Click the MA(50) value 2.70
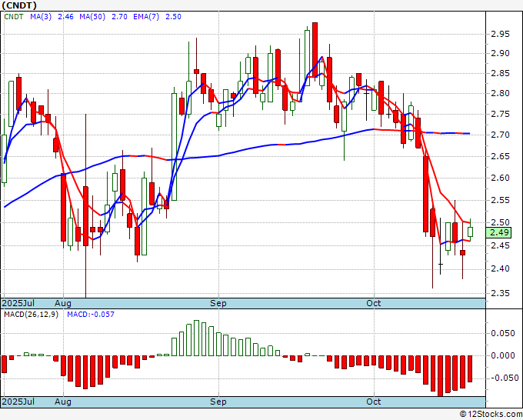The image size is (523, 420). point(119,17)
